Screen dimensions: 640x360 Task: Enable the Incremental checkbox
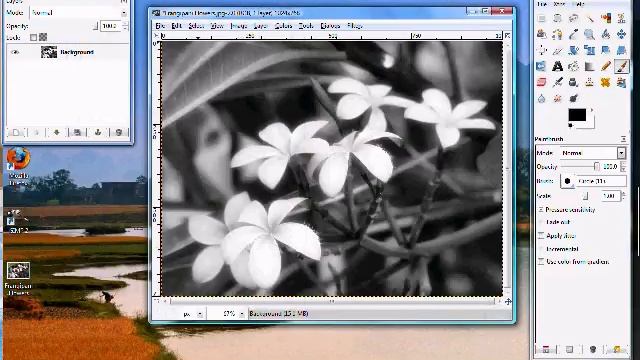point(541,249)
